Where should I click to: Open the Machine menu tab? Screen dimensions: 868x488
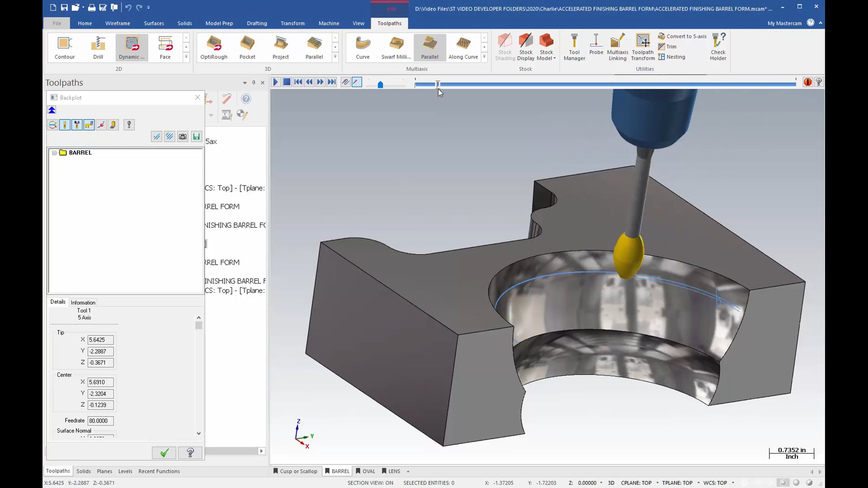(329, 23)
